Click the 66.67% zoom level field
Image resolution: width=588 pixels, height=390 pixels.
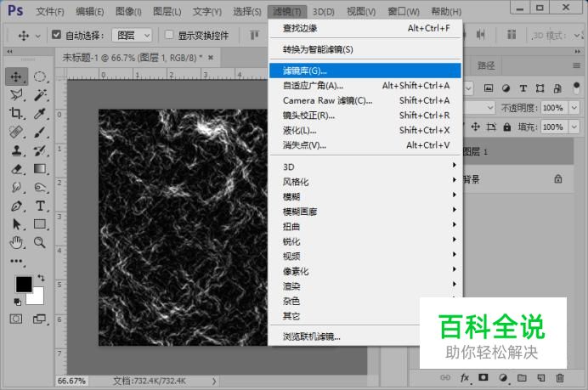pos(71,381)
